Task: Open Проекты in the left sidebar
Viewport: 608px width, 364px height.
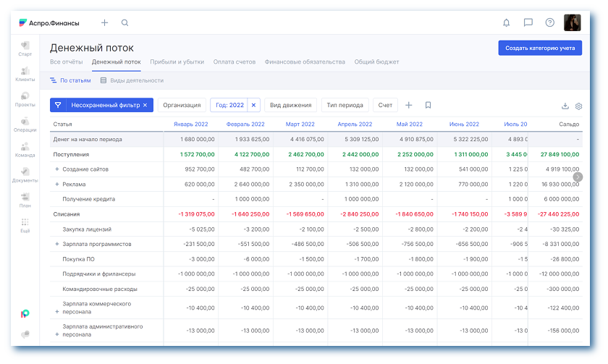Action: 25,99
